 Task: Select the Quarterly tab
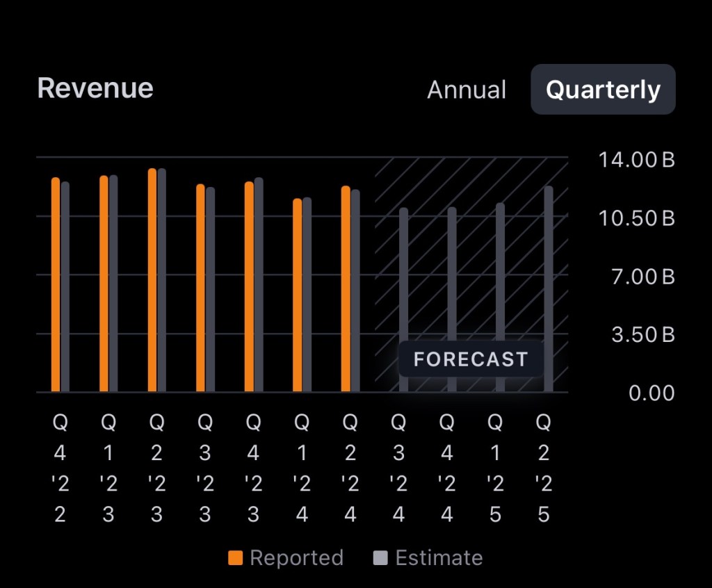coord(603,90)
